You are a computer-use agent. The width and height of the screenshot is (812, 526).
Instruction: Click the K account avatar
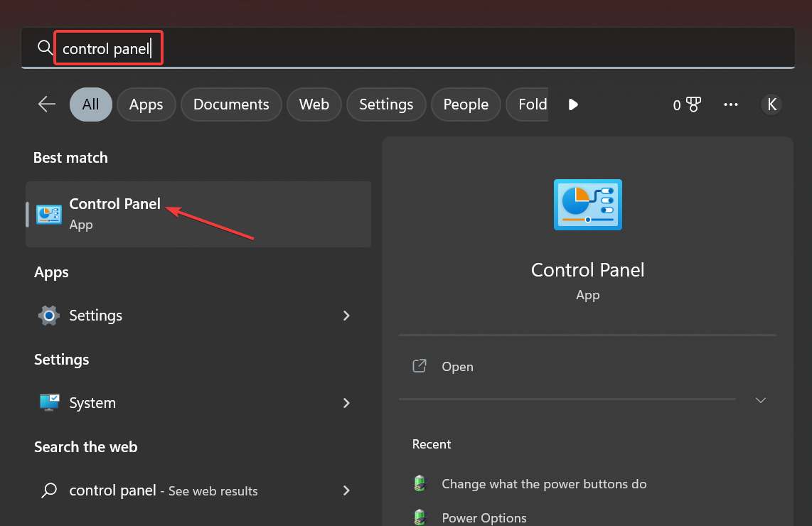click(771, 104)
